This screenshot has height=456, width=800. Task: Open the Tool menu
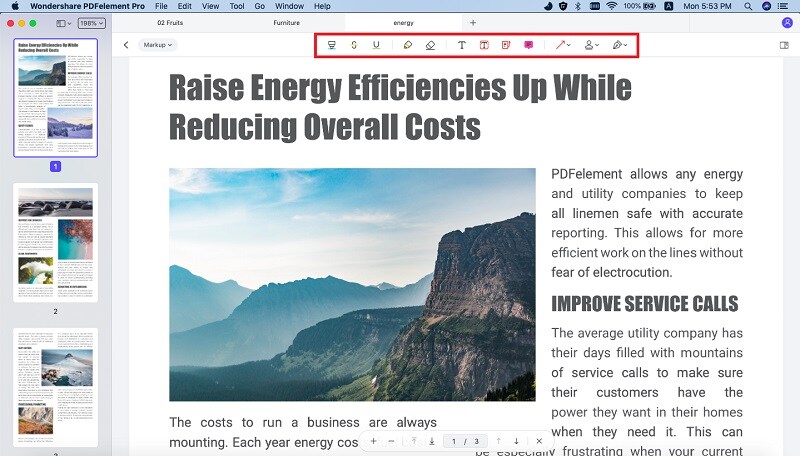coord(237,6)
